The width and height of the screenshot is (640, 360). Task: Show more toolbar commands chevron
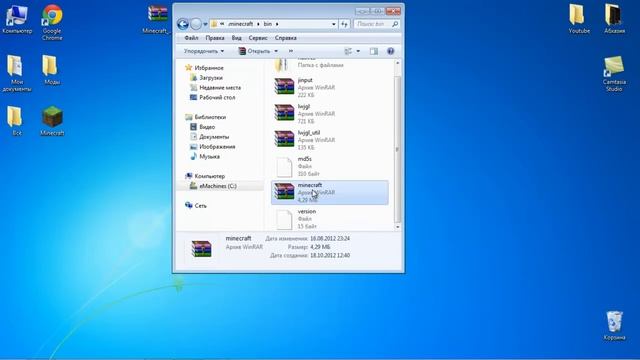pos(291,51)
